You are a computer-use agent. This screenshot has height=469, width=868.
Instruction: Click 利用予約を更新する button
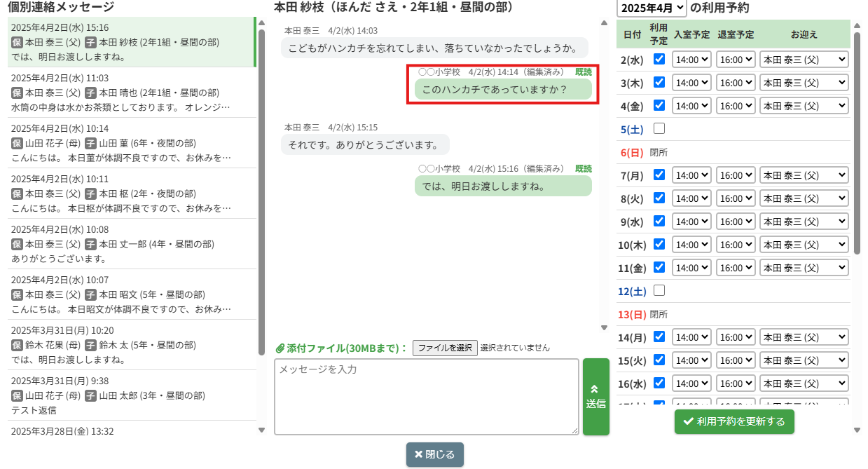(734, 421)
